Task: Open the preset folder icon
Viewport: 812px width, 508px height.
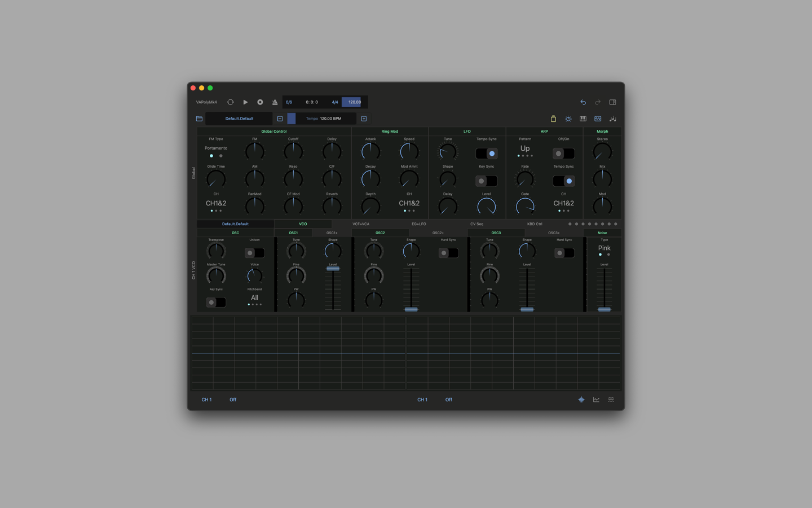Action: [199, 119]
